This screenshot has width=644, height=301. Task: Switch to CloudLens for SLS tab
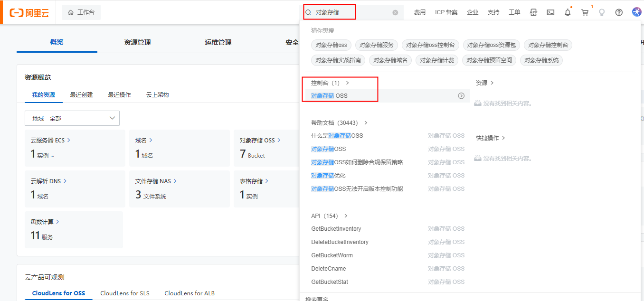tap(125, 293)
